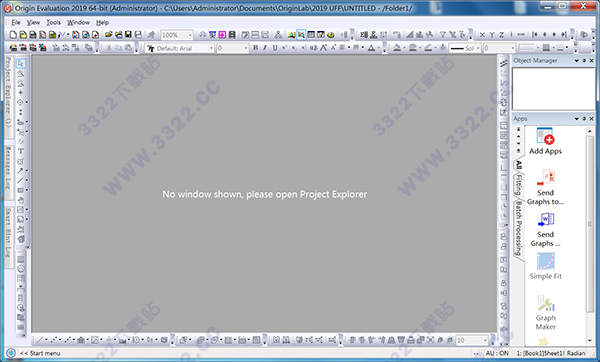Launch the Graph Maker app
Screen dimensions: 600x362
tap(545, 312)
